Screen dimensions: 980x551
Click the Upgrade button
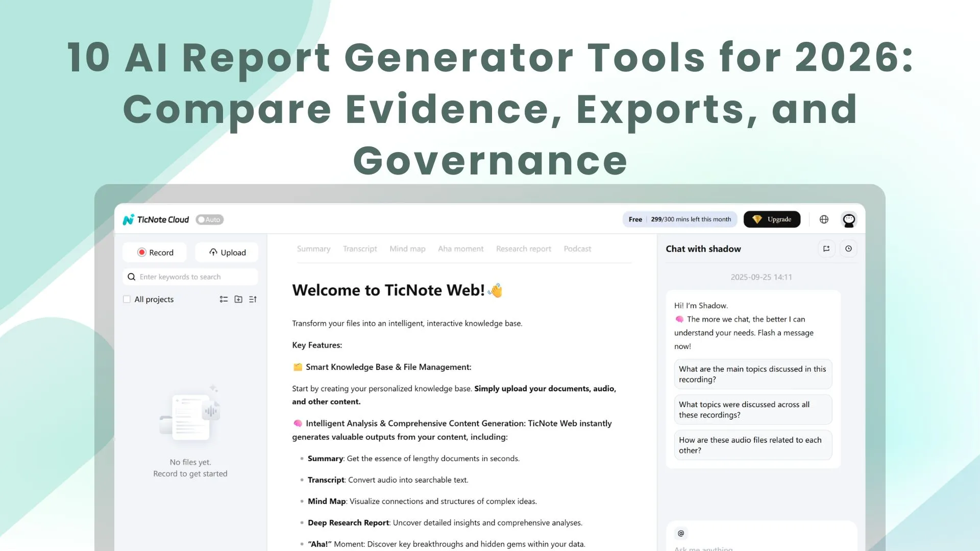[x=772, y=219]
